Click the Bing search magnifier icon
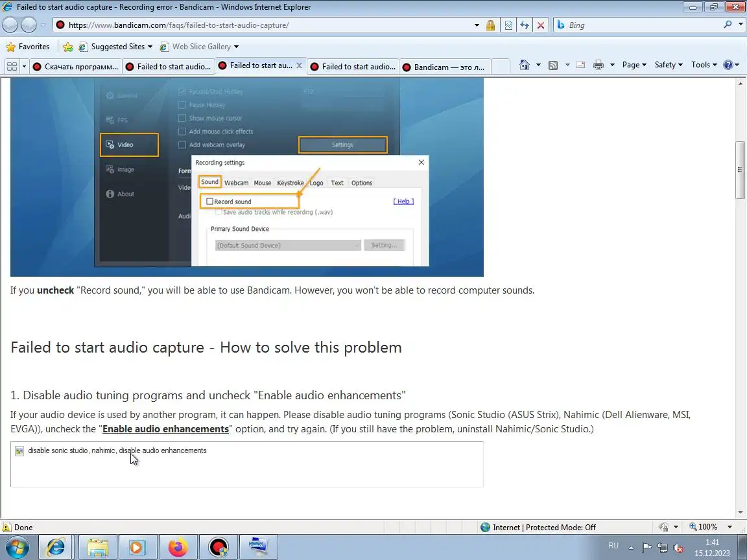747x560 pixels. (x=728, y=24)
